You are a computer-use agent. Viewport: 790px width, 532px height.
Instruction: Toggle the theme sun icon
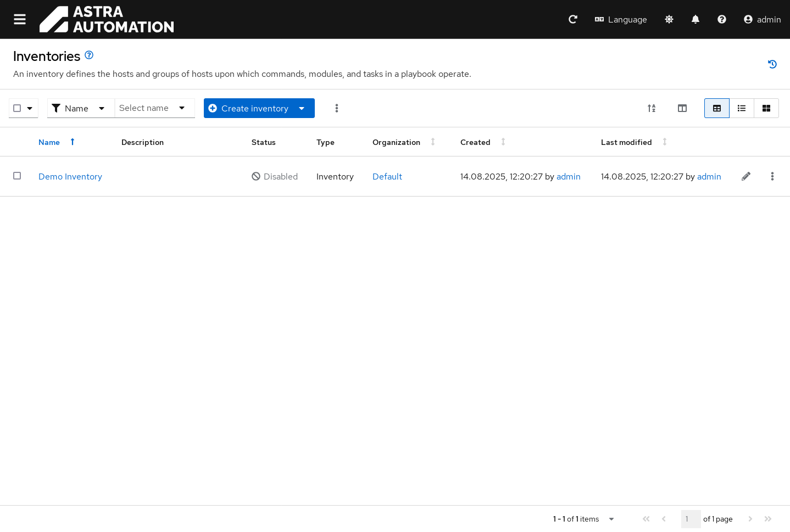pos(669,19)
